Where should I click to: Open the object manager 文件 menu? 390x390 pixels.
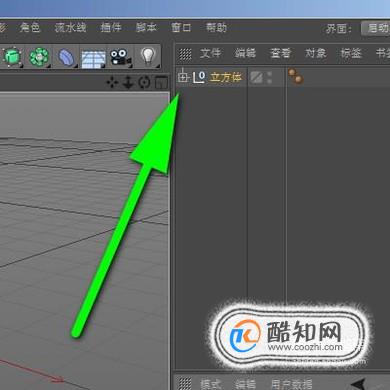point(210,53)
